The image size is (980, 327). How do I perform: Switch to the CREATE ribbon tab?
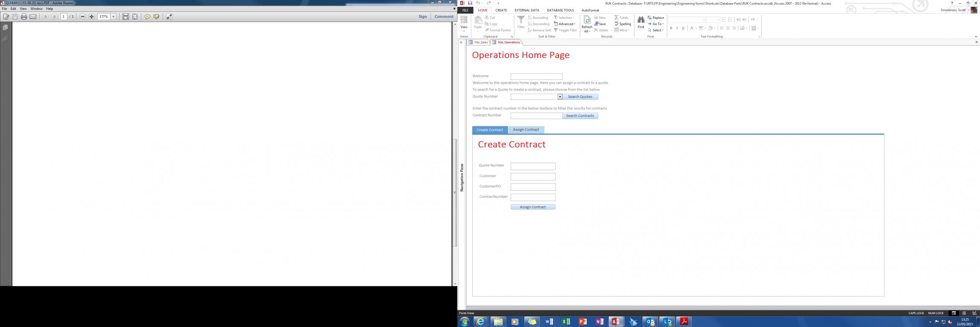(x=501, y=10)
